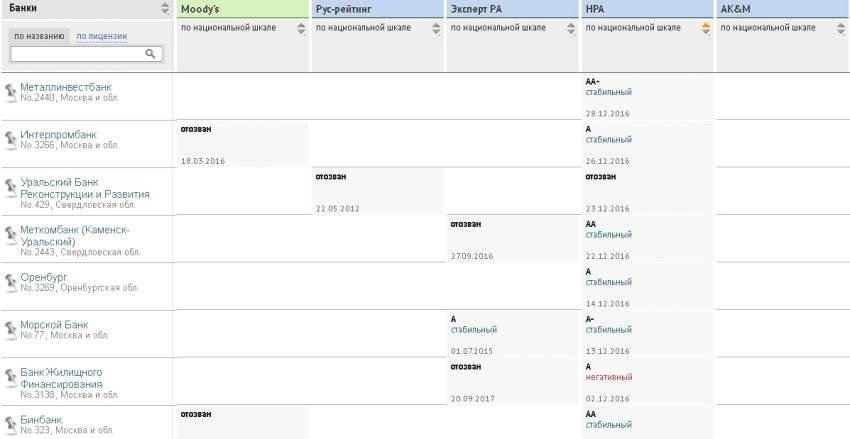
Task: Click the pin icon next to Металлинвестбанк
Action: [11, 93]
